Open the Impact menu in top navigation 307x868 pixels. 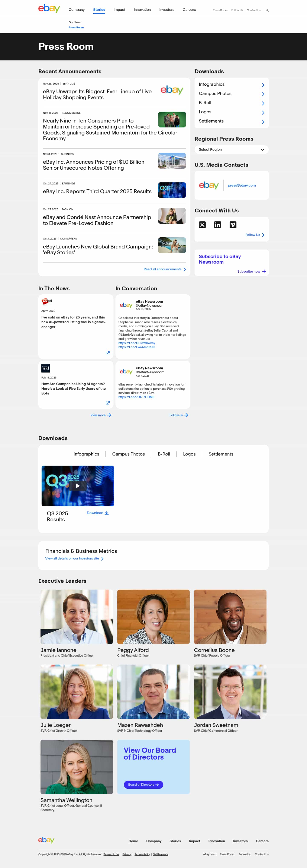click(x=119, y=10)
